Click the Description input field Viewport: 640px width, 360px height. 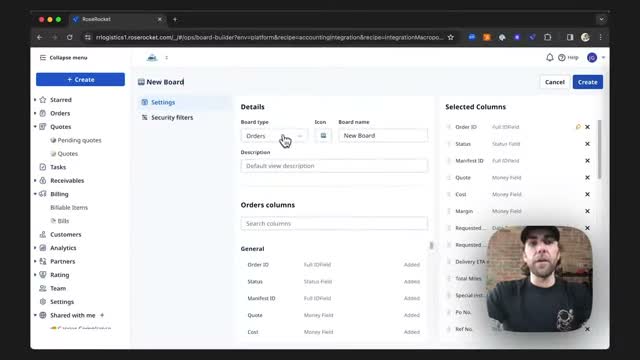[x=334, y=166]
